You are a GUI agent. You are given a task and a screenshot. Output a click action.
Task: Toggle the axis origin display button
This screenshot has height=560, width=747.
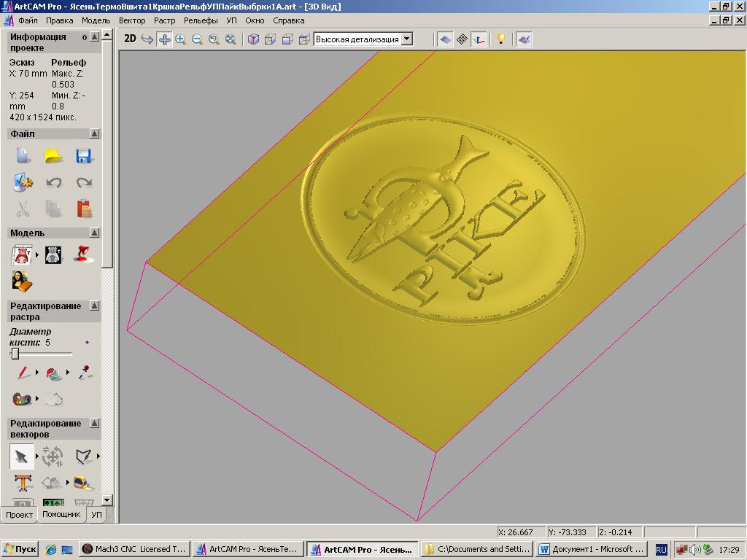[479, 39]
